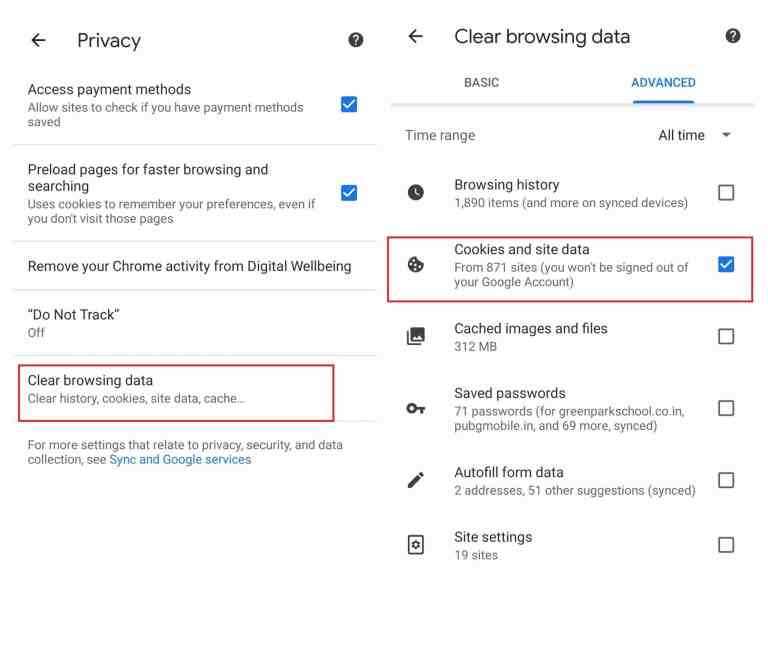768x671 pixels.
Task: Open Sync and Google services link
Action: (180, 459)
